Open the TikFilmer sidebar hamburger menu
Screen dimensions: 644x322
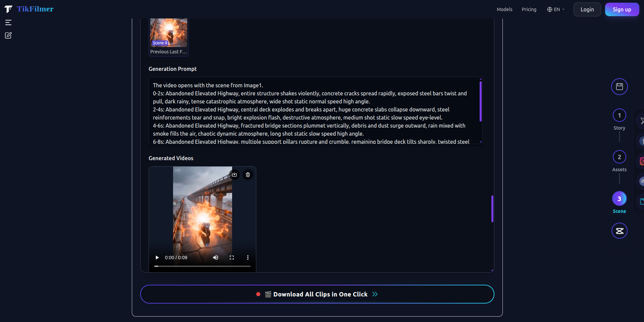point(8,22)
